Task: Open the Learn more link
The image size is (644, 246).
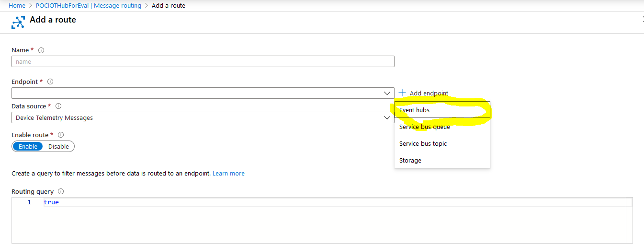Action: [228, 173]
